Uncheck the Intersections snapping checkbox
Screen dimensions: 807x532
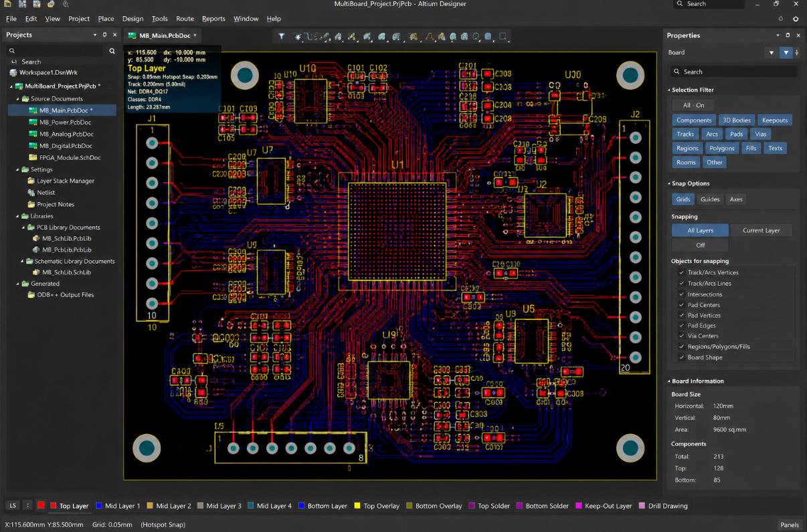(x=681, y=294)
